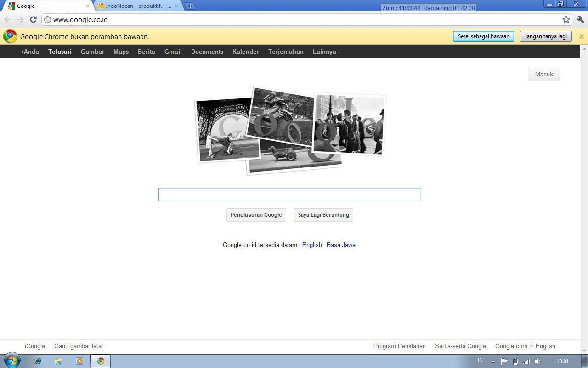Viewport: 588px width, 368px height.
Task: Click the globe icon in the address bar
Action: pyautogui.click(x=47, y=19)
